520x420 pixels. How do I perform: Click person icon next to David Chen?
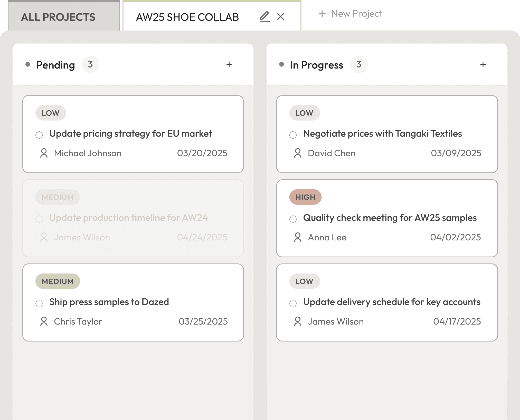pos(298,153)
